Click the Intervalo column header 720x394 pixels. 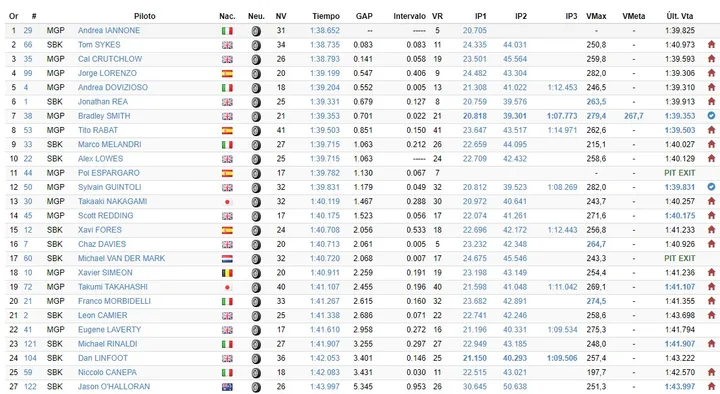pyautogui.click(x=409, y=16)
